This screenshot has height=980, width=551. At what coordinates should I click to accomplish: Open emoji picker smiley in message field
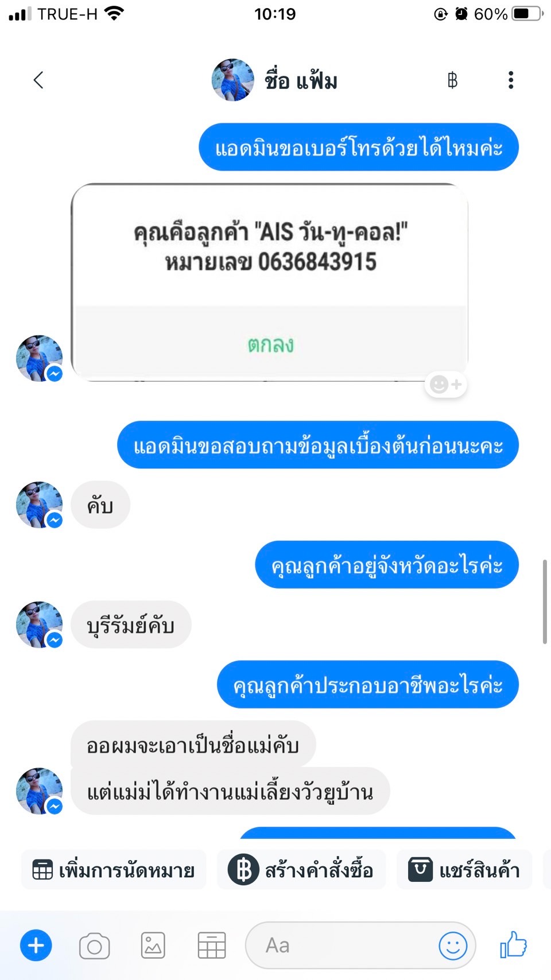[453, 945]
